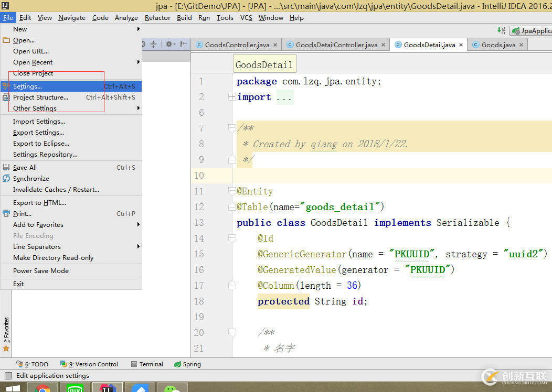Screen dimensions: 552x392
Task: Click the hide project panel icon
Action: click(183, 45)
